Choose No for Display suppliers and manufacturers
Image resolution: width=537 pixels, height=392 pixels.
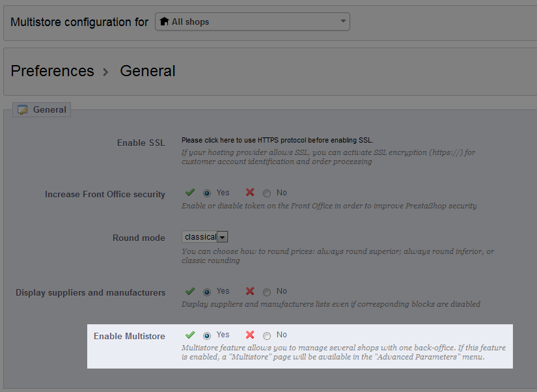point(267,292)
